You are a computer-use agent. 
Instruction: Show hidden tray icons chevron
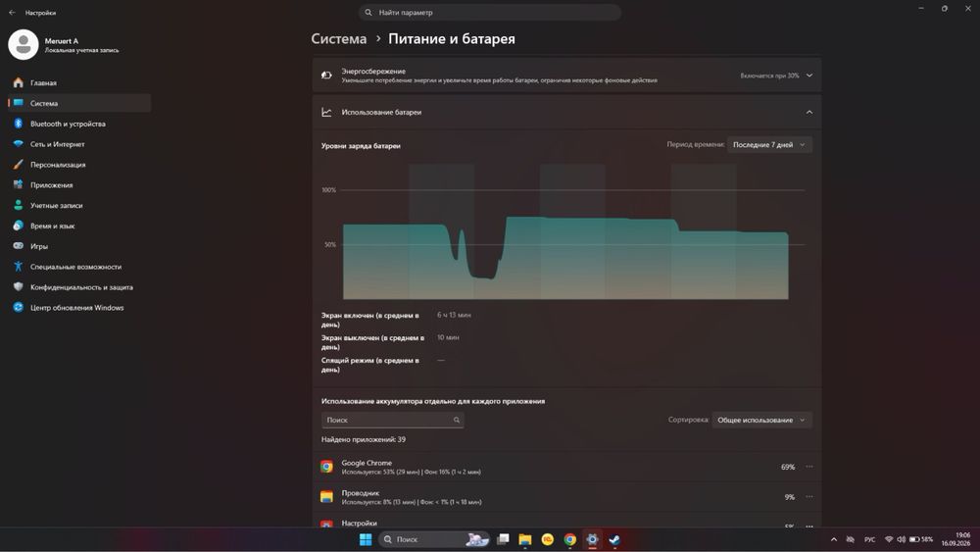pyautogui.click(x=834, y=539)
